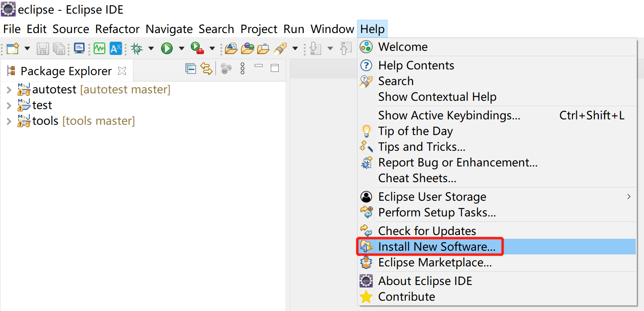Click the green waveform toolbar icon

pos(99,48)
